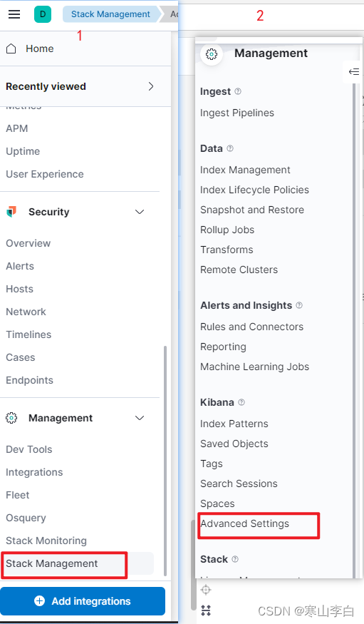Click the Kibana help question icon

[241, 402]
